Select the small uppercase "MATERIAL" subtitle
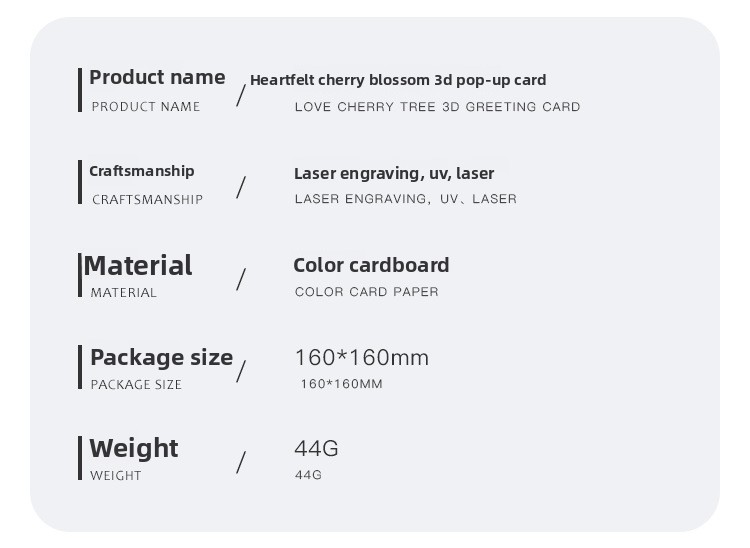Viewport: 750px width, 548px height. pyautogui.click(x=124, y=293)
